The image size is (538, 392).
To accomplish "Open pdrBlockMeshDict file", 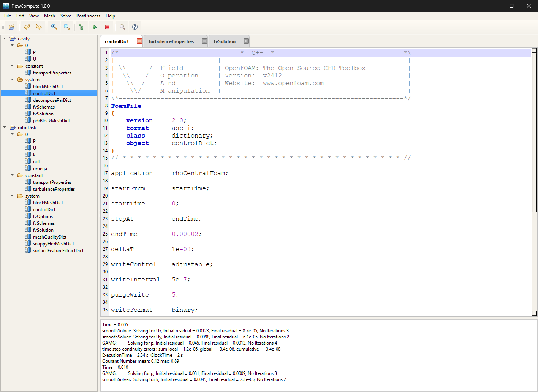I will coord(51,121).
